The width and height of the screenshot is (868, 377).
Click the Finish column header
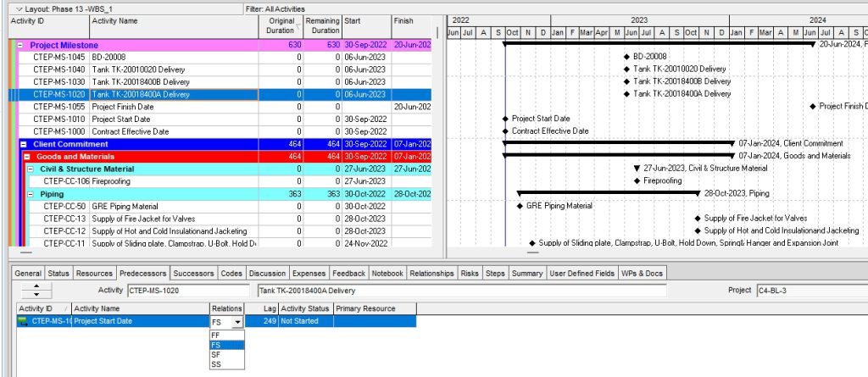tap(411, 26)
